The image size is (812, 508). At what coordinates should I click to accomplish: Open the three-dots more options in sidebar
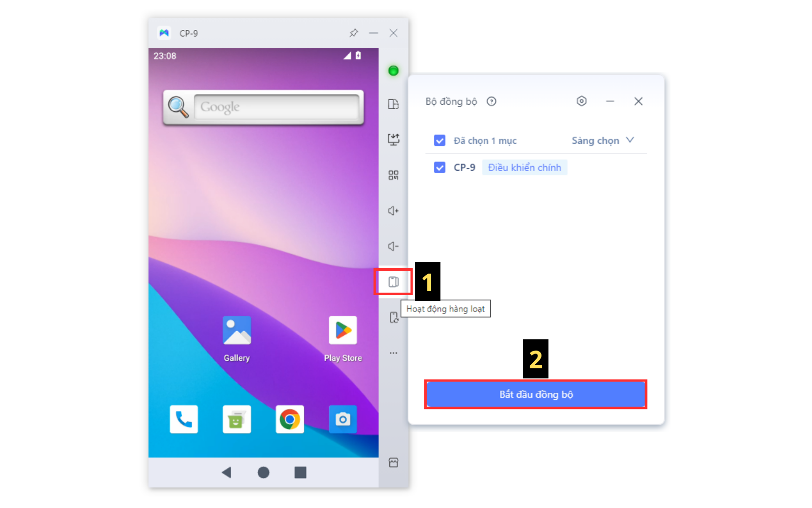pyautogui.click(x=393, y=353)
